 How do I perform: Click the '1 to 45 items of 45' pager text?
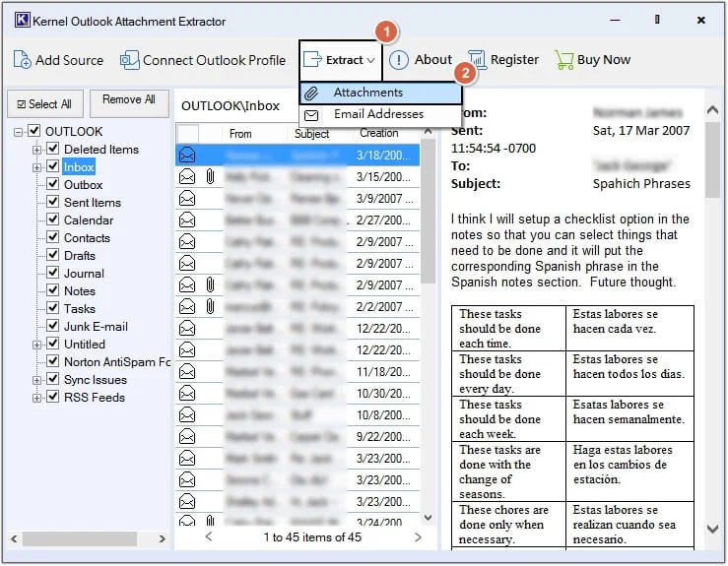point(312,537)
